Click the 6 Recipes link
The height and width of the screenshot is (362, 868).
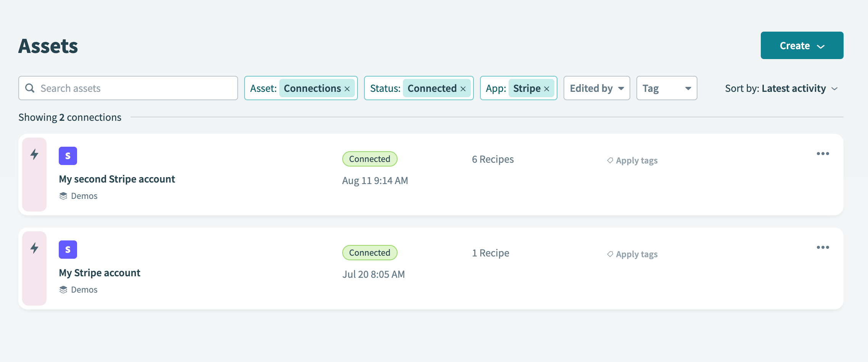[x=493, y=159]
